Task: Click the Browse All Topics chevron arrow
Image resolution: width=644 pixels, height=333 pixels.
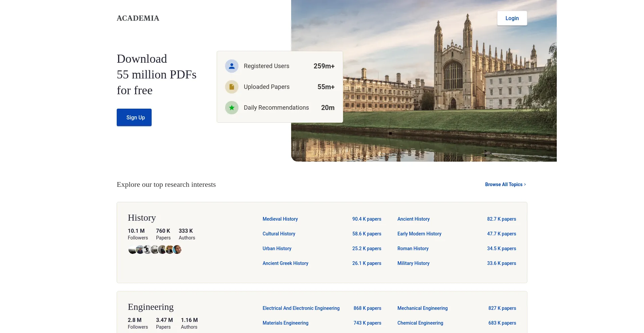Action: [525, 184]
